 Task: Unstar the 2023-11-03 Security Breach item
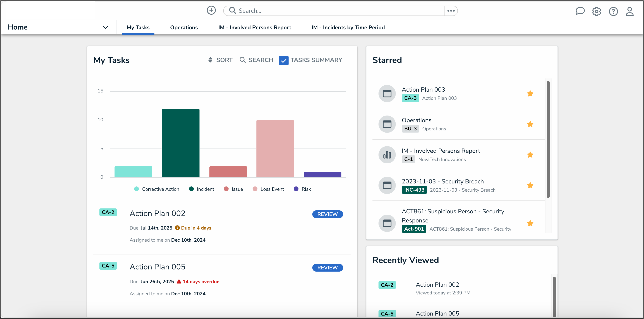tap(530, 185)
